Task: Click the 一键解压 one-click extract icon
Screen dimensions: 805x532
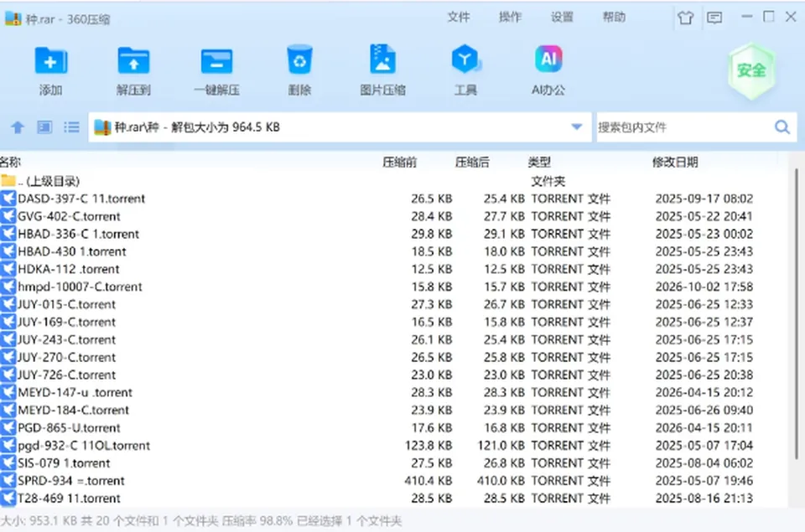Action: coord(216,61)
